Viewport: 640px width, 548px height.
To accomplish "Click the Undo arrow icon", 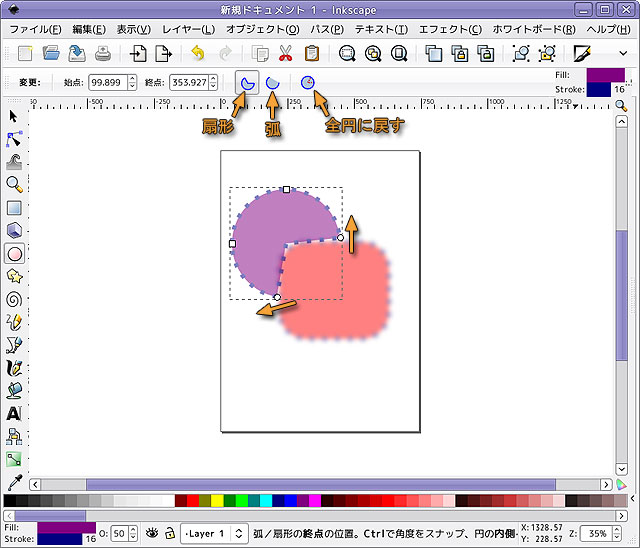I will coord(198,54).
